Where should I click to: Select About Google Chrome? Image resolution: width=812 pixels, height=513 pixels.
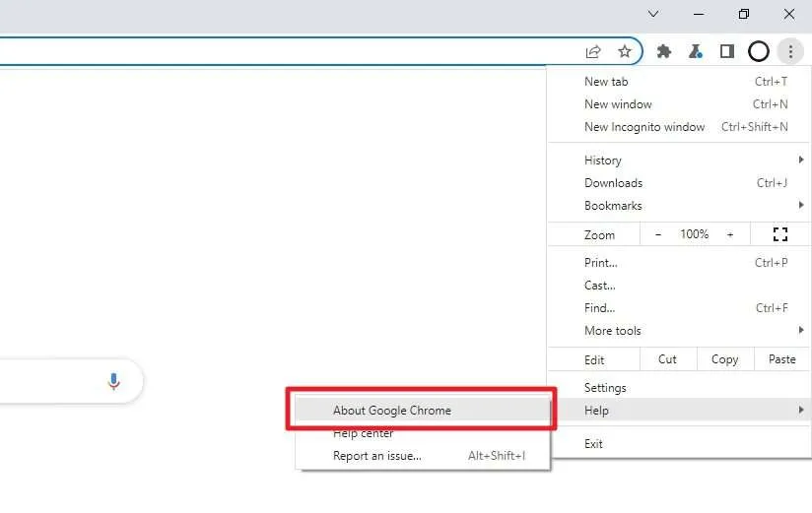tap(423, 411)
